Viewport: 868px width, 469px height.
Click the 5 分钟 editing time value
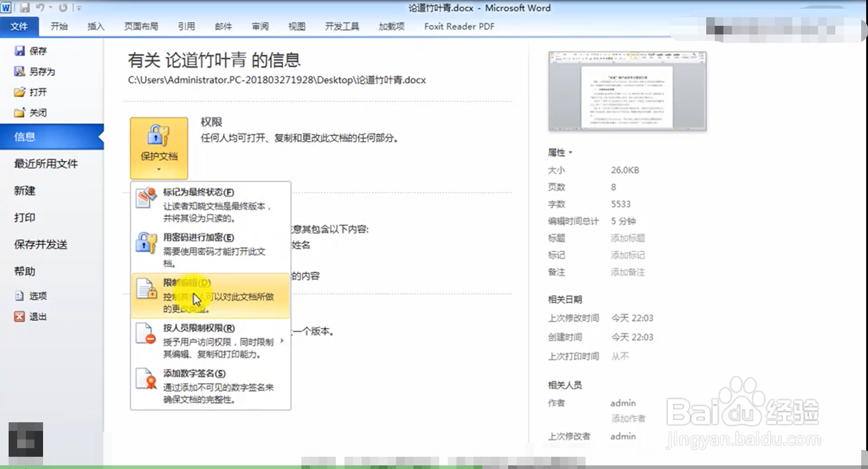point(623,221)
